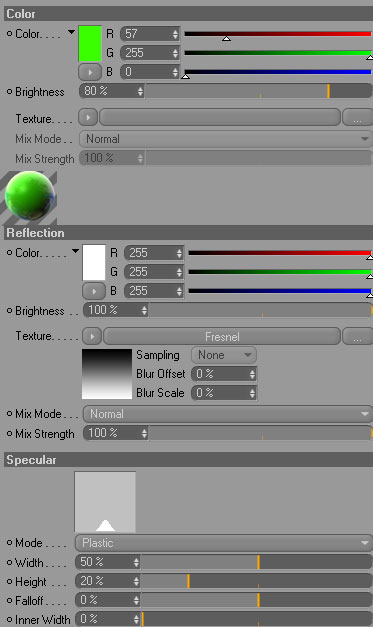The image size is (373, 627).
Task: Click the Color B stepper arrows
Action: [175, 72]
